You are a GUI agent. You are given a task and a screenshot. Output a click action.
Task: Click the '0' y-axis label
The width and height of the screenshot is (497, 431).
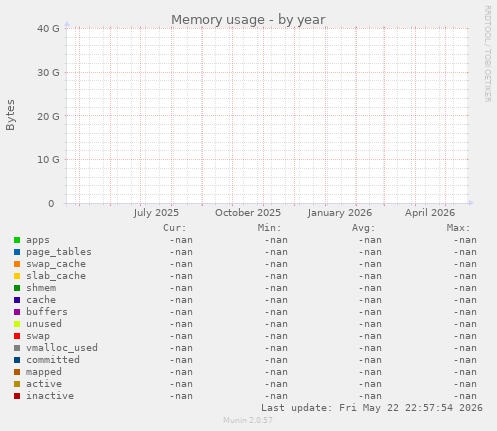tap(51, 204)
